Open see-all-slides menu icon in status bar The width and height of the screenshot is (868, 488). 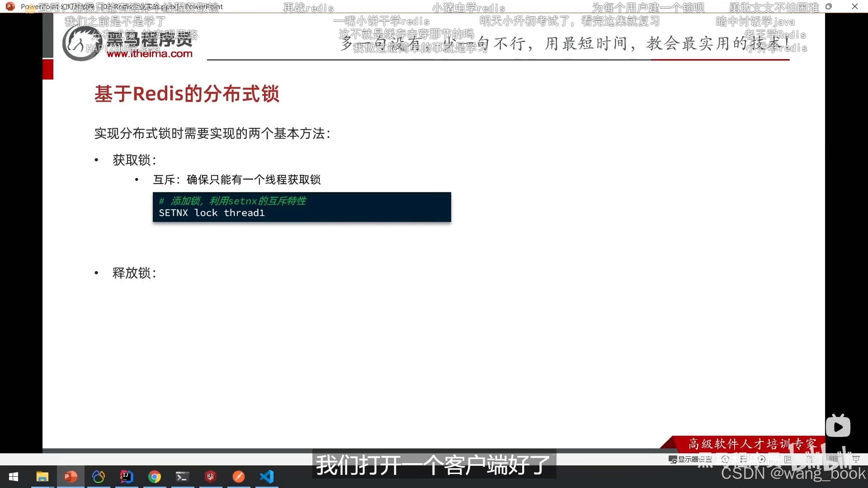coord(743,459)
